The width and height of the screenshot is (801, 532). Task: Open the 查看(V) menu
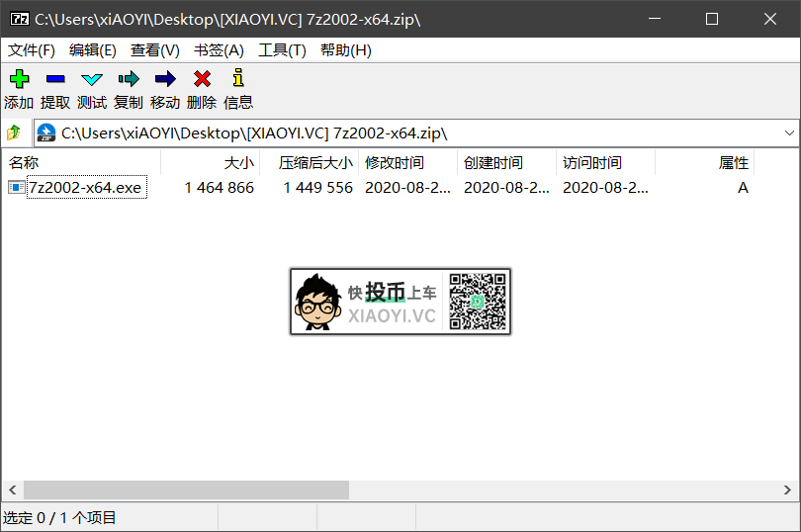point(155,50)
